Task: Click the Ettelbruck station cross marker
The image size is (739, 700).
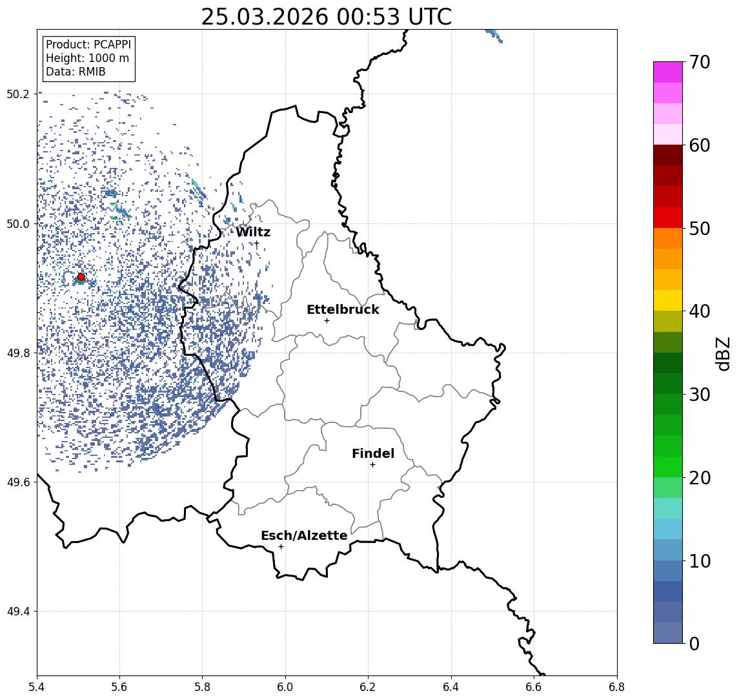Action: click(x=327, y=321)
